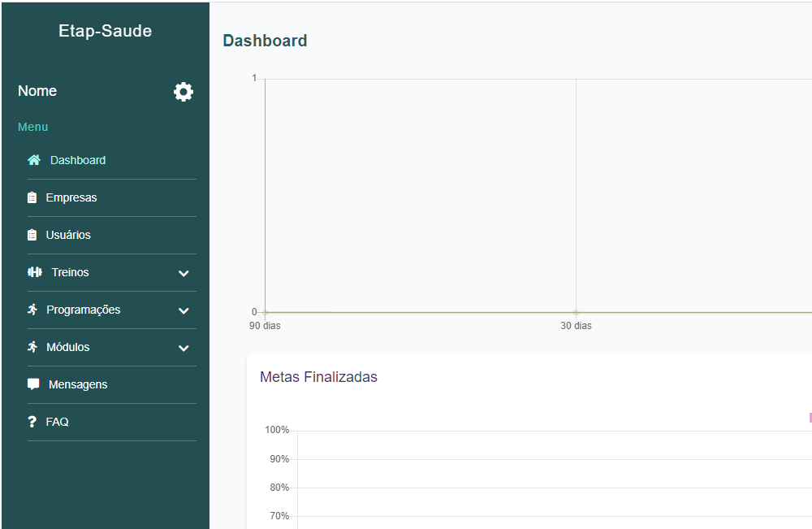This screenshot has height=529, width=812.
Task: Expand the Programações submenu chevron
Action: (x=184, y=310)
